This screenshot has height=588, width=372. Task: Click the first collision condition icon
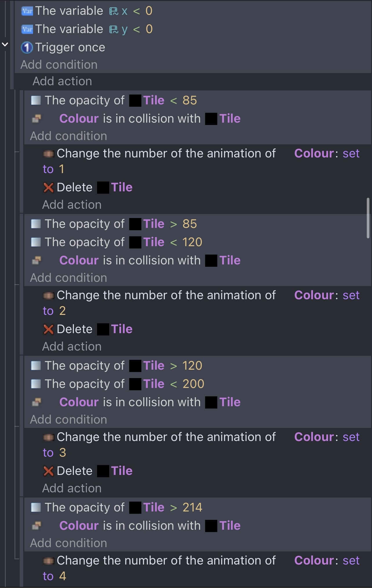click(x=37, y=119)
